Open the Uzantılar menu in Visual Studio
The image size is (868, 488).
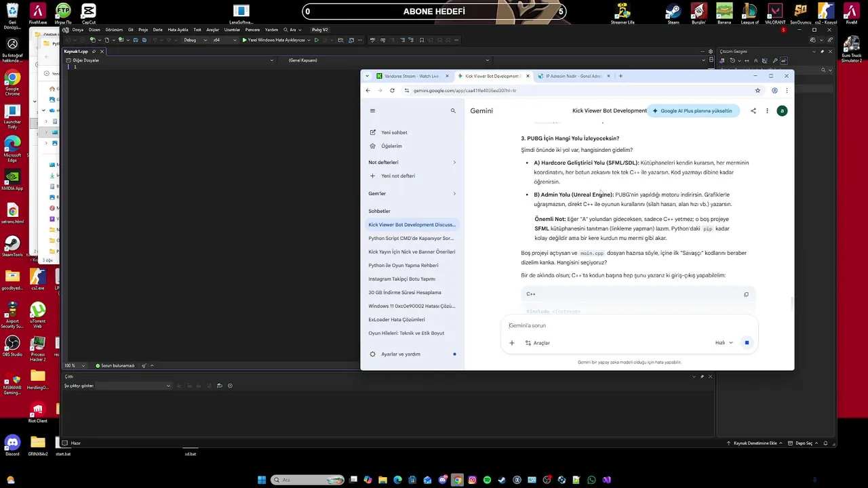coord(232,30)
